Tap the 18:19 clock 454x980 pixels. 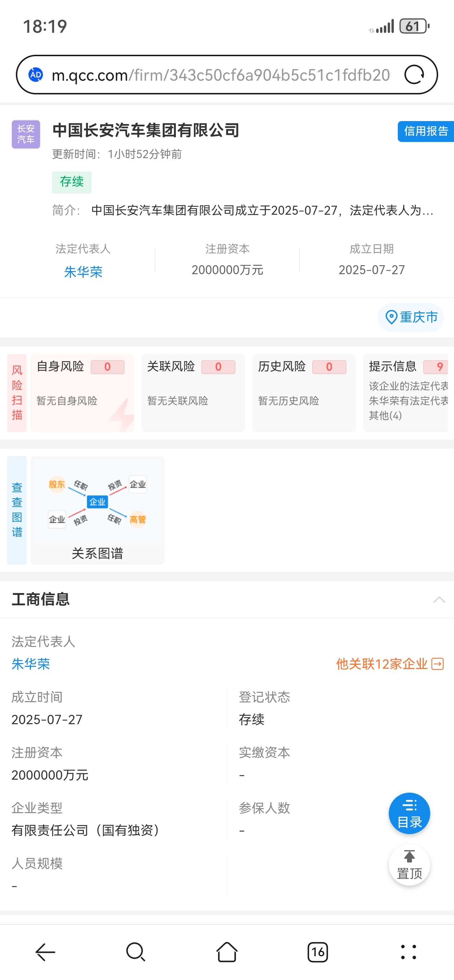tap(45, 26)
